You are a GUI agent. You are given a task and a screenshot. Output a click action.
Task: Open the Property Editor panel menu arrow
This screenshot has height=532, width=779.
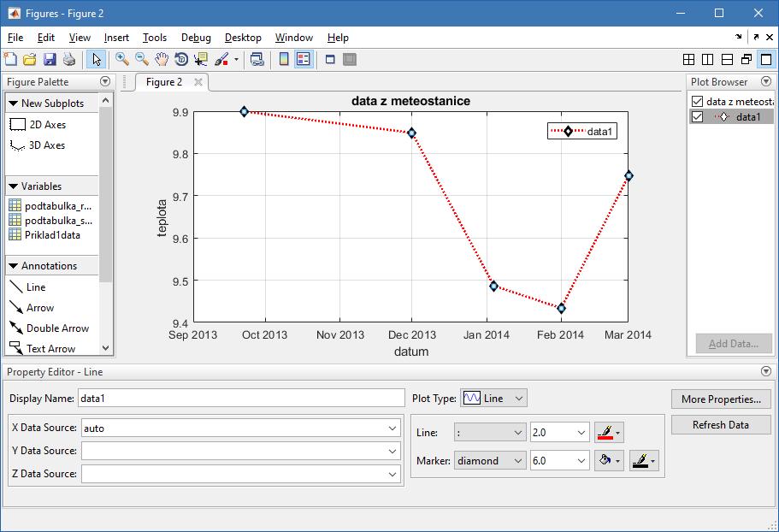pyautogui.click(x=766, y=371)
